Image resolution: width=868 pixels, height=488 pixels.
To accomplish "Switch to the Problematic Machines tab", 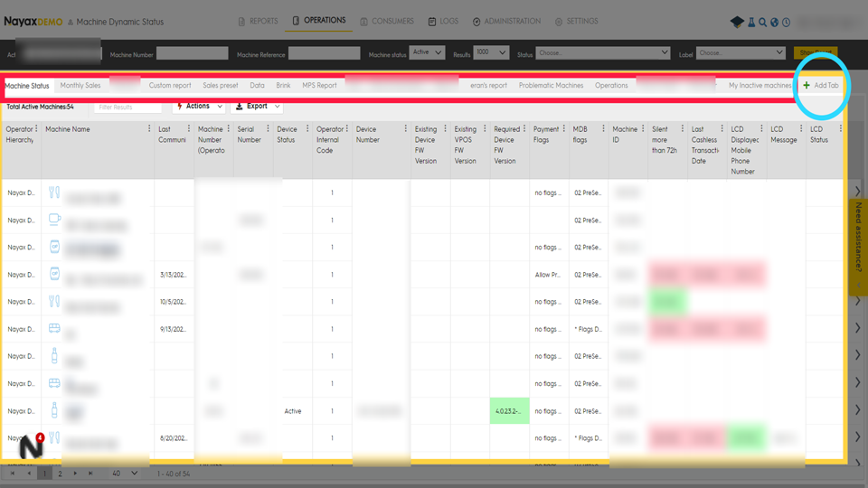I will 551,85.
